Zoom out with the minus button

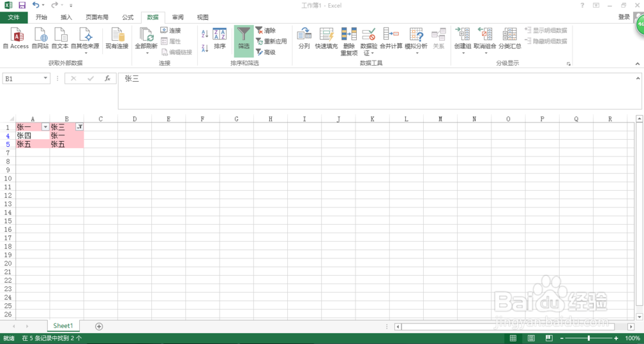point(562,338)
